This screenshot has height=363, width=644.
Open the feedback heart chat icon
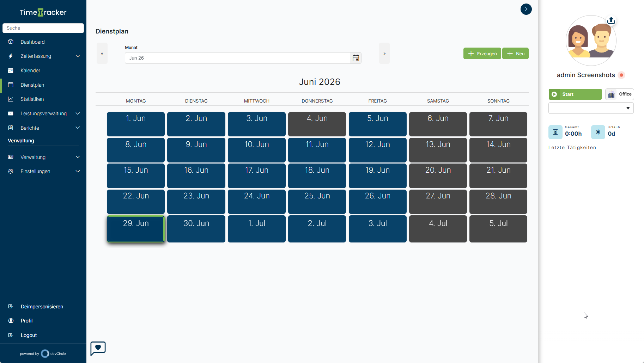(98, 348)
